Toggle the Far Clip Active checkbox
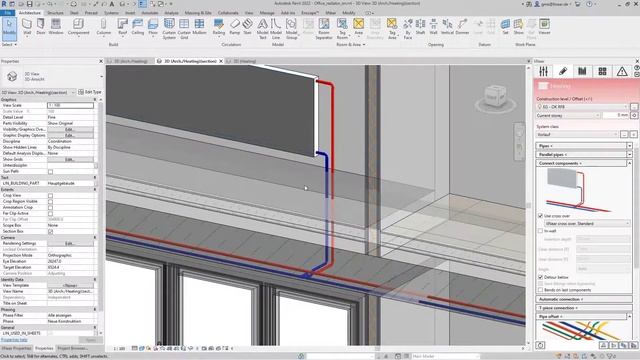Screen dimensions: 640x360 tap(50, 213)
